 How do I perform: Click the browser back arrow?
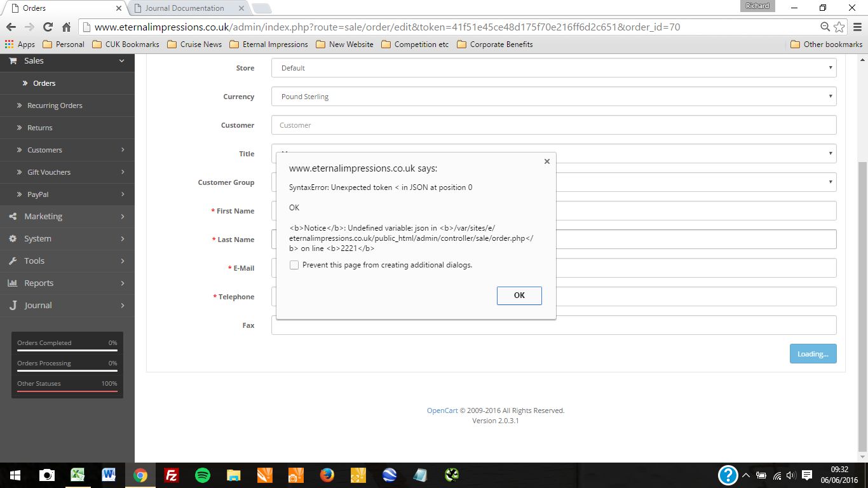(x=11, y=27)
